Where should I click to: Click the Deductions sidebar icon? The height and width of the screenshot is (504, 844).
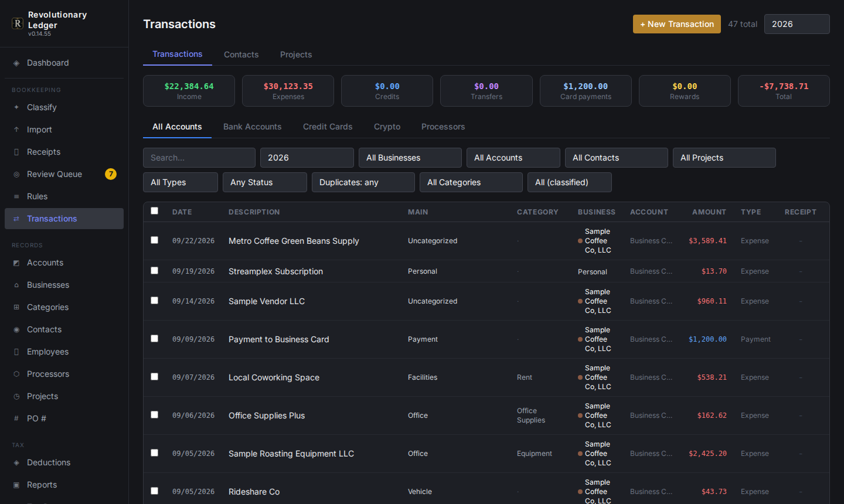[x=16, y=463]
